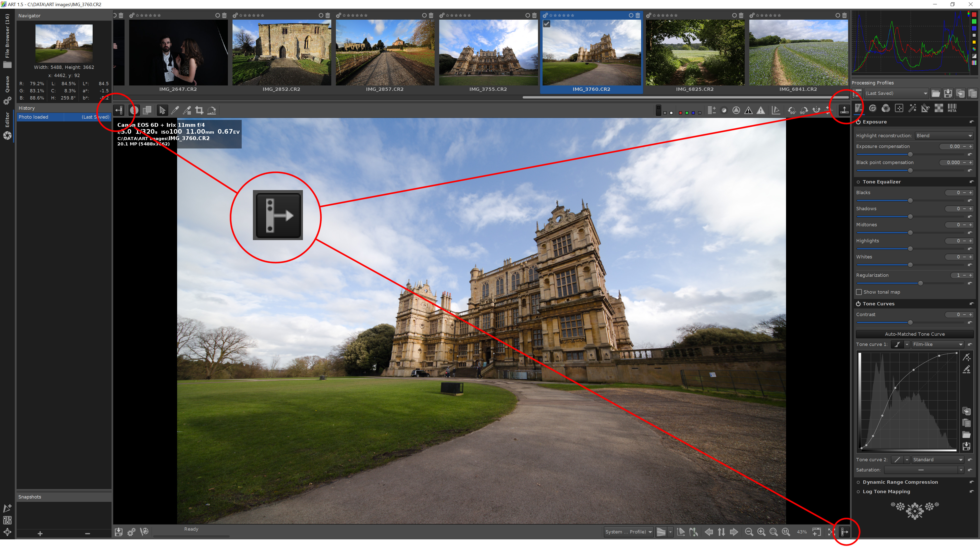Click the zoom in magnifier icon
The height and width of the screenshot is (547, 980).
click(761, 532)
